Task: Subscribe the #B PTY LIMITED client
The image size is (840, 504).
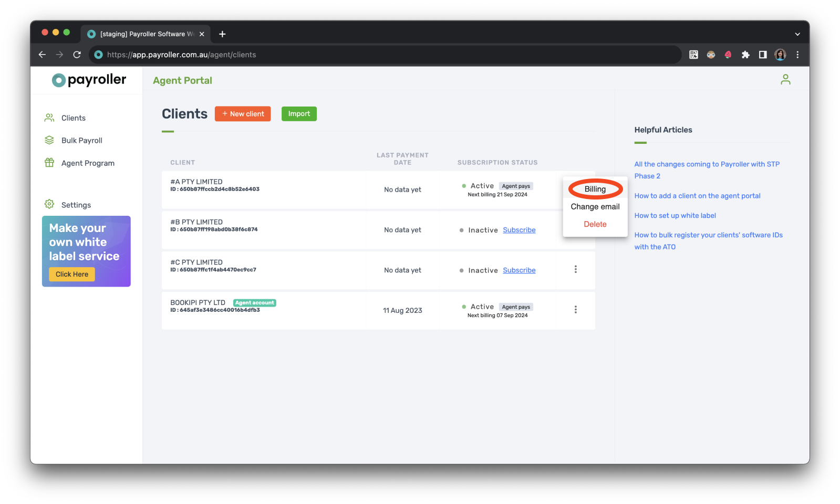Action: pyautogui.click(x=519, y=230)
